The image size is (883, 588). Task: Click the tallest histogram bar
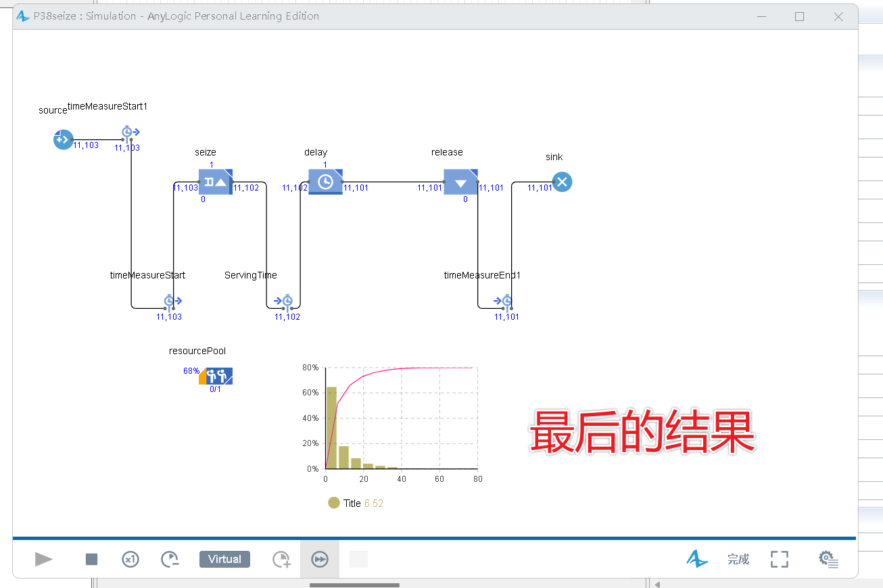[x=331, y=427]
